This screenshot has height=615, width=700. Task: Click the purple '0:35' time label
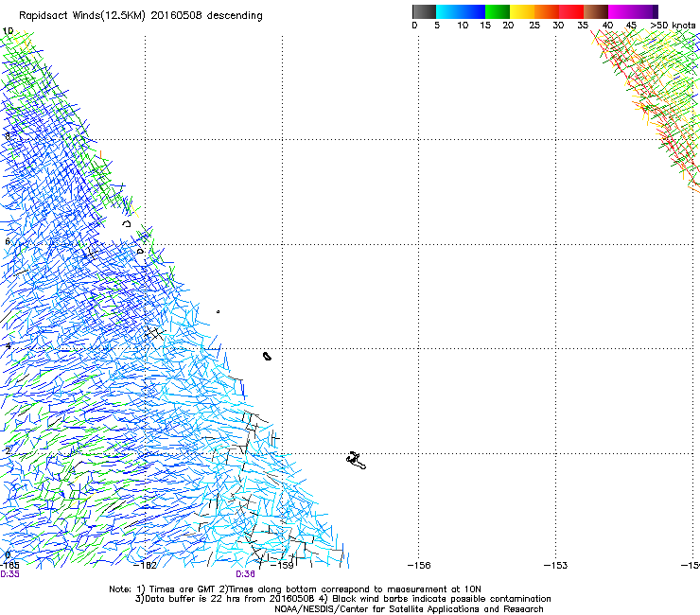pyautogui.click(x=9, y=574)
